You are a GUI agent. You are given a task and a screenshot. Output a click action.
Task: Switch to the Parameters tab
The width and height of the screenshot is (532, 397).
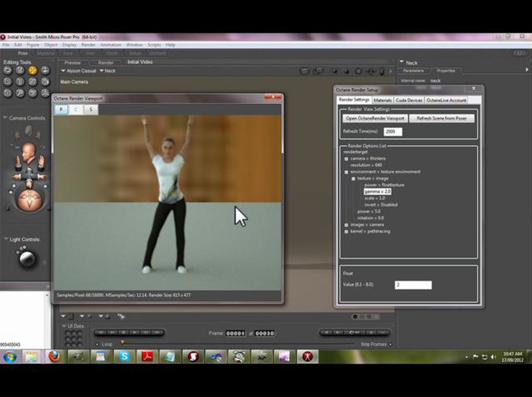click(413, 71)
